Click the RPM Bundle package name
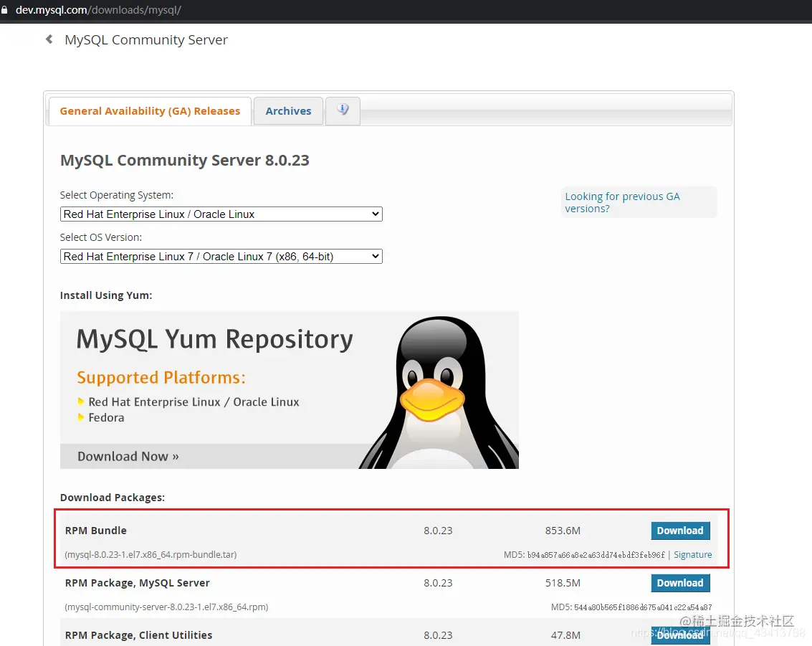 point(96,531)
